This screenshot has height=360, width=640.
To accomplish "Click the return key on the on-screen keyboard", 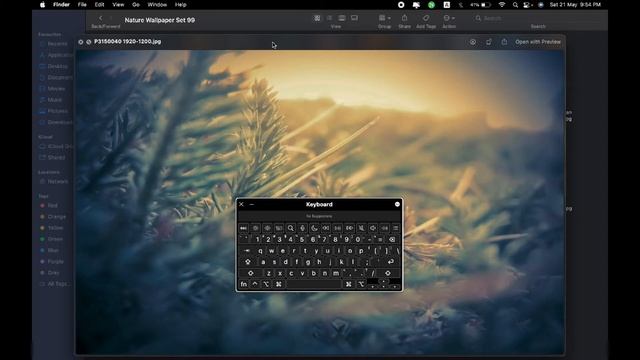I will point(391,262).
